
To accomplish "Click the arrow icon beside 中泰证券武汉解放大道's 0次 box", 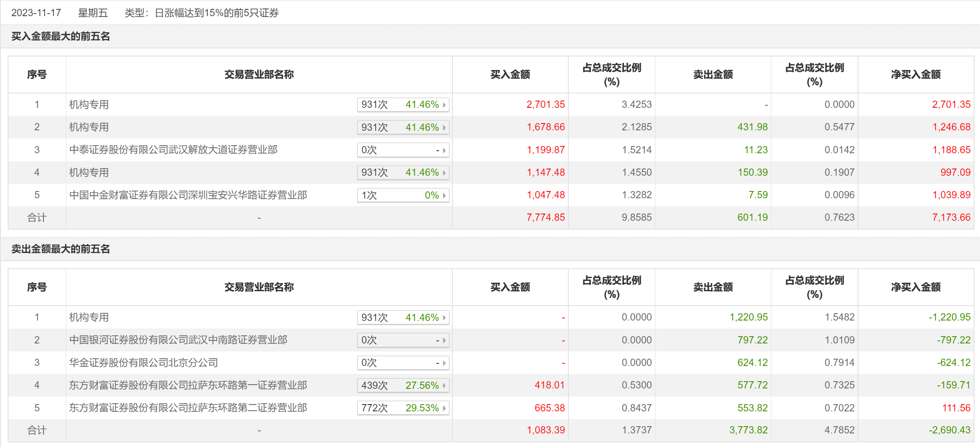I will (444, 150).
